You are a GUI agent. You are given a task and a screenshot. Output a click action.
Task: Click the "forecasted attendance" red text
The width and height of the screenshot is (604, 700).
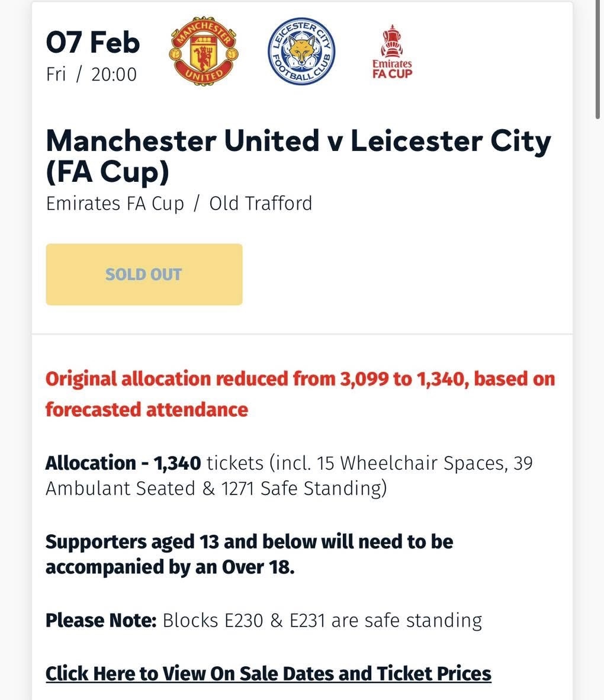[x=147, y=409]
